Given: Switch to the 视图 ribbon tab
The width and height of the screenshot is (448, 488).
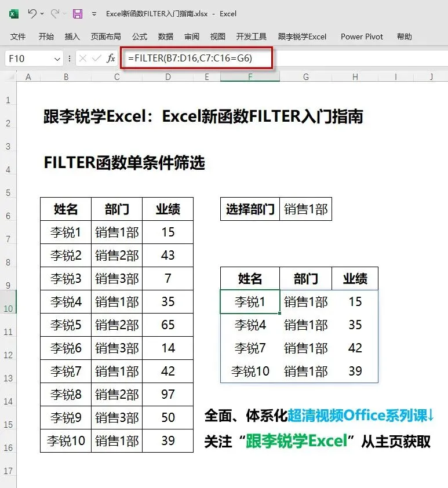Looking at the screenshot, I should pyautogui.click(x=218, y=37).
